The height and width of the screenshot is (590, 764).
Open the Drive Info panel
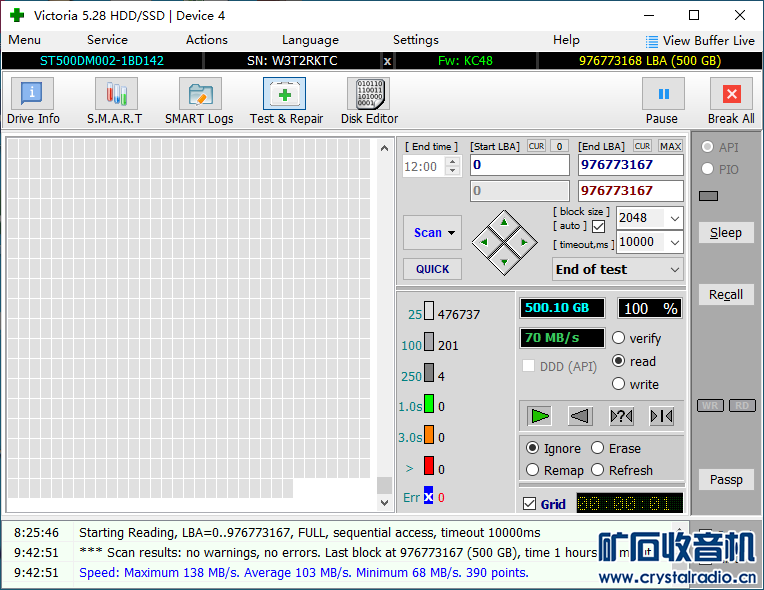click(x=33, y=102)
